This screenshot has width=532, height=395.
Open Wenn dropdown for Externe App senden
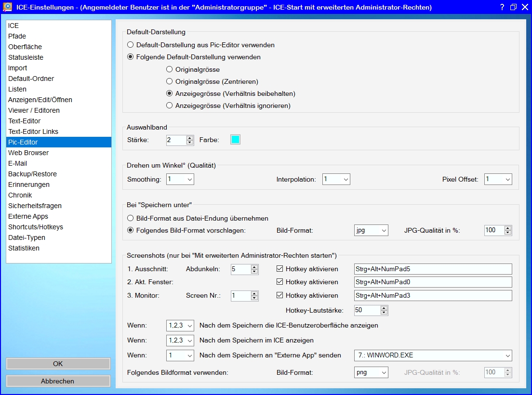pyautogui.click(x=180, y=355)
